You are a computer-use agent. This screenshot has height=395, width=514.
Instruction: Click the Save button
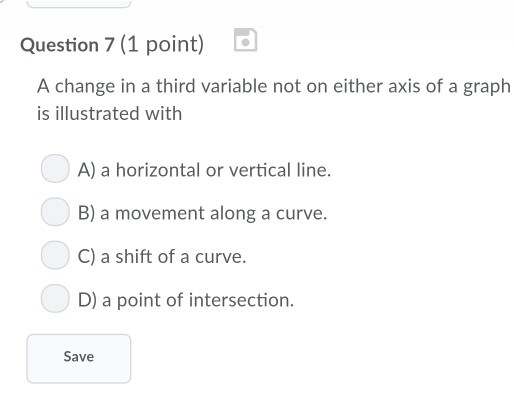pyautogui.click(x=79, y=359)
